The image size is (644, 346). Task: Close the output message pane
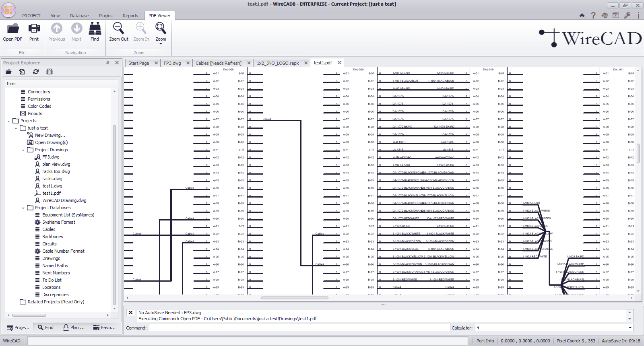130,312
